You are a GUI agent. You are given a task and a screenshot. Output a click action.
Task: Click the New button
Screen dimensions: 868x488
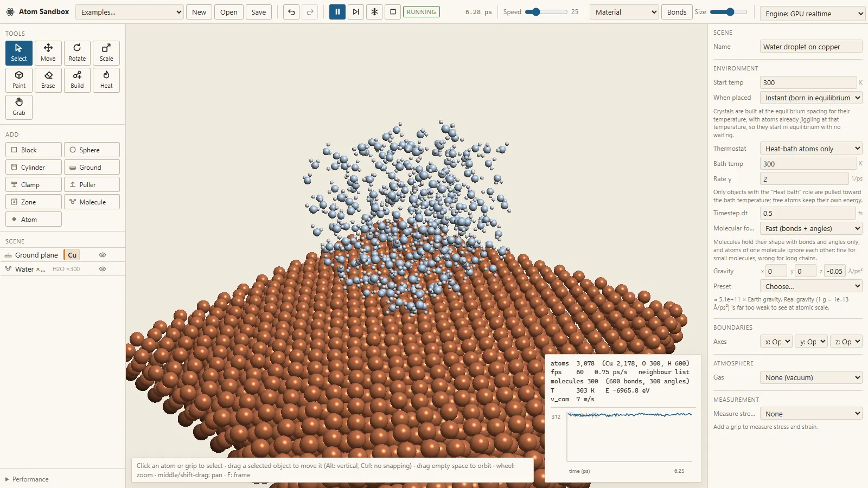click(199, 12)
